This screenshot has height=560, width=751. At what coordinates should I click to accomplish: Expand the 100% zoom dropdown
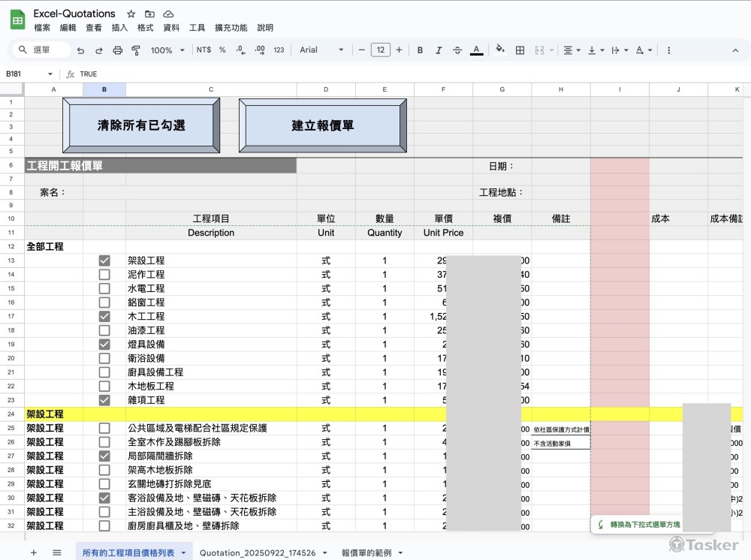coord(167,50)
